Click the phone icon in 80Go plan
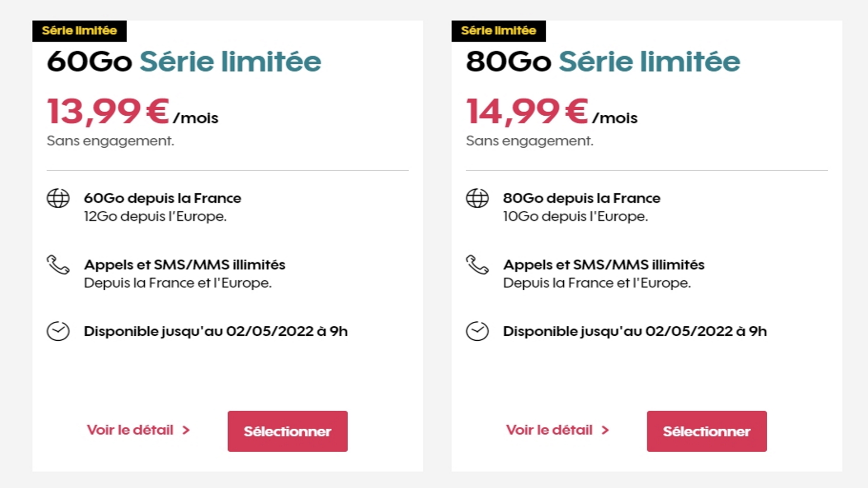This screenshot has height=488, width=868. pos(477,265)
